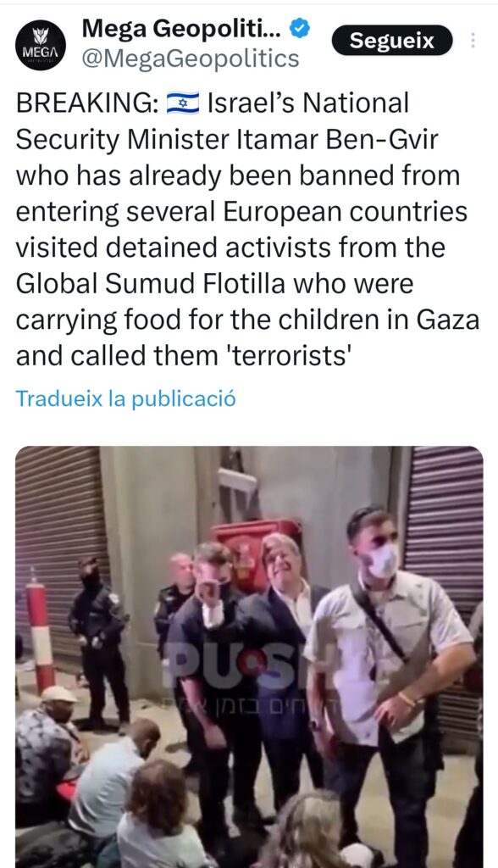The width and height of the screenshot is (498, 868).
Task: Click the PUSH watermark on the video
Action: 232,663
